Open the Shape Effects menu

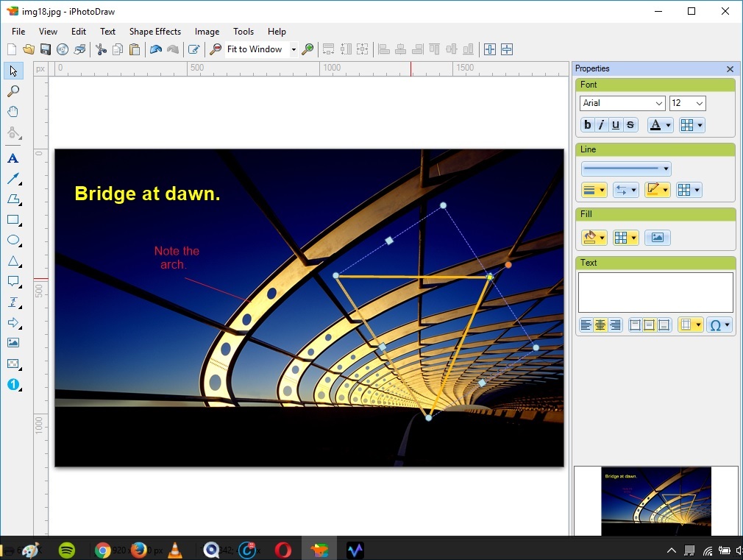click(x=154, y=32)
